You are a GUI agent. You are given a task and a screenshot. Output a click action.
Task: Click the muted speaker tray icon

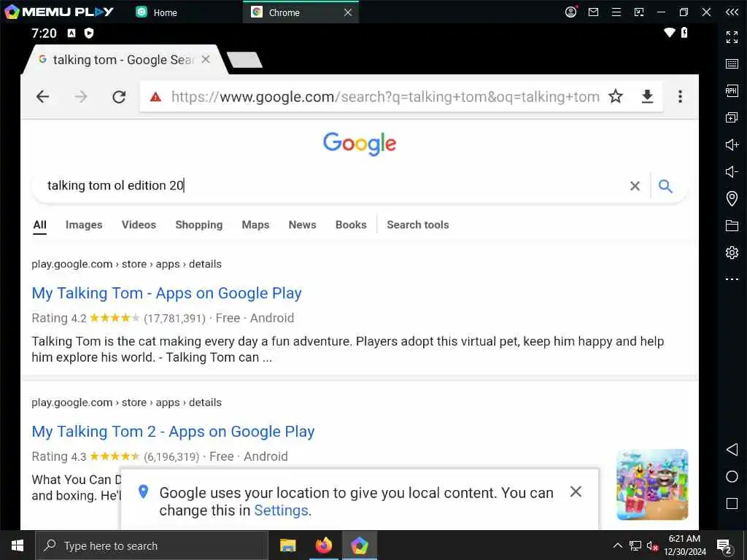click(x=652, y=546)
